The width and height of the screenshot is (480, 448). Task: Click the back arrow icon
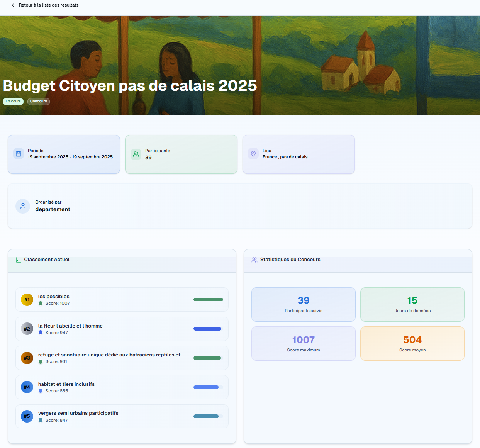coord(14,5)
